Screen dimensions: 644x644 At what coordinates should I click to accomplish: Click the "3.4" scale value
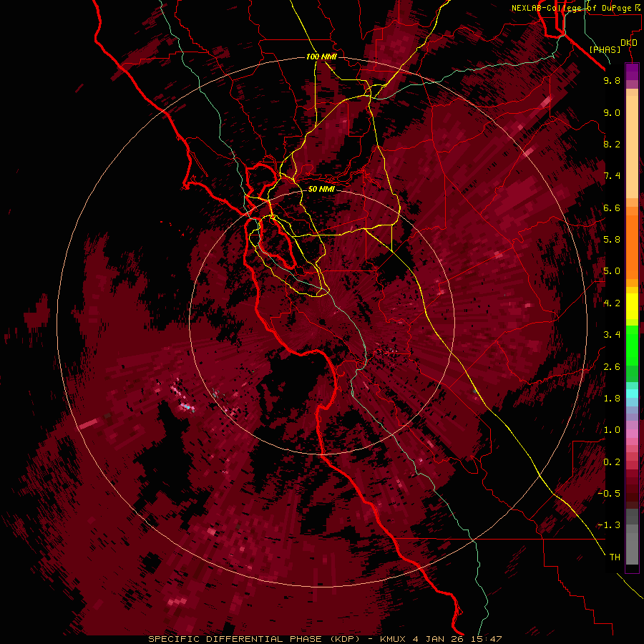612,335
